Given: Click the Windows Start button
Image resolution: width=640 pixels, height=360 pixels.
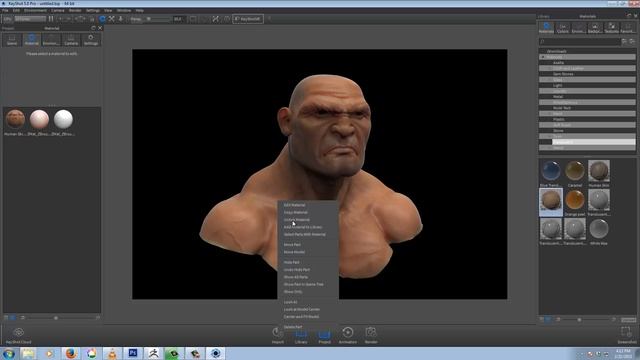Looking at the screenshot, I should tap(9, 353).
